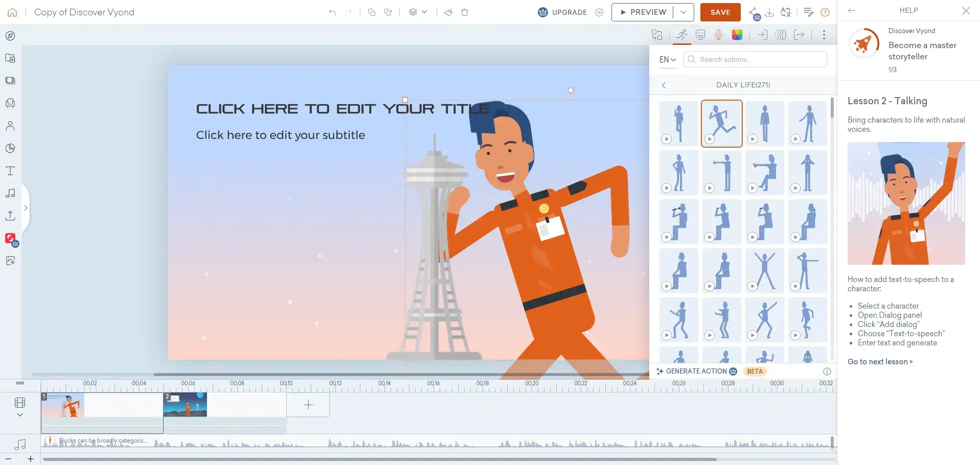Image resolution: width=980 pixels, height=465 pixels.
Task: Open the Motion path icon
Action: pyautogui.click(x=781, y=35)
